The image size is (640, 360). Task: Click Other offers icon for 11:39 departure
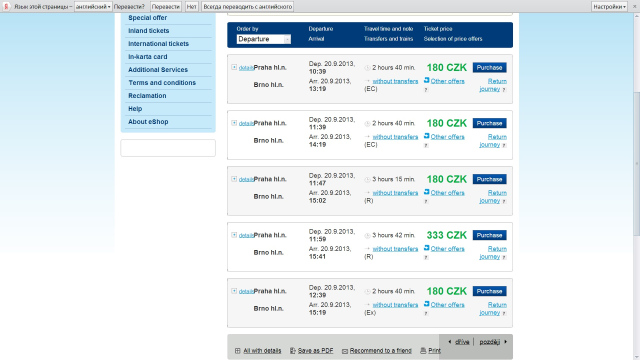click(x=427, y=136)
